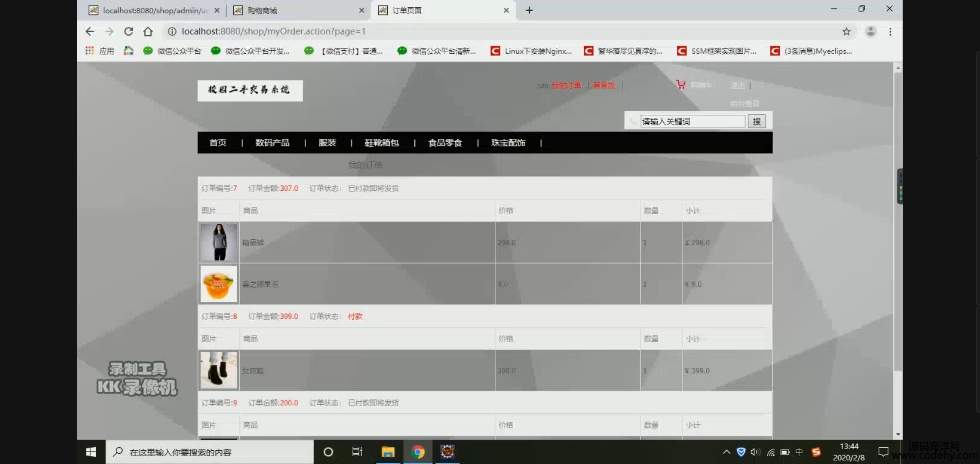
Task: Click the user profile avatar icon
Action: [870, 31]
